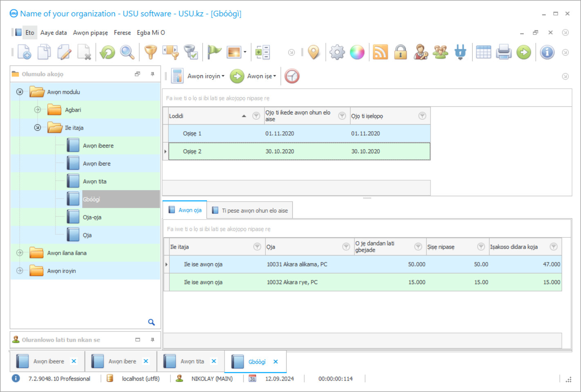Screen dimensions: 581x392
Task: Switch to Ti pese awọn ohun elo aise tab
Action: pos(250,211)
